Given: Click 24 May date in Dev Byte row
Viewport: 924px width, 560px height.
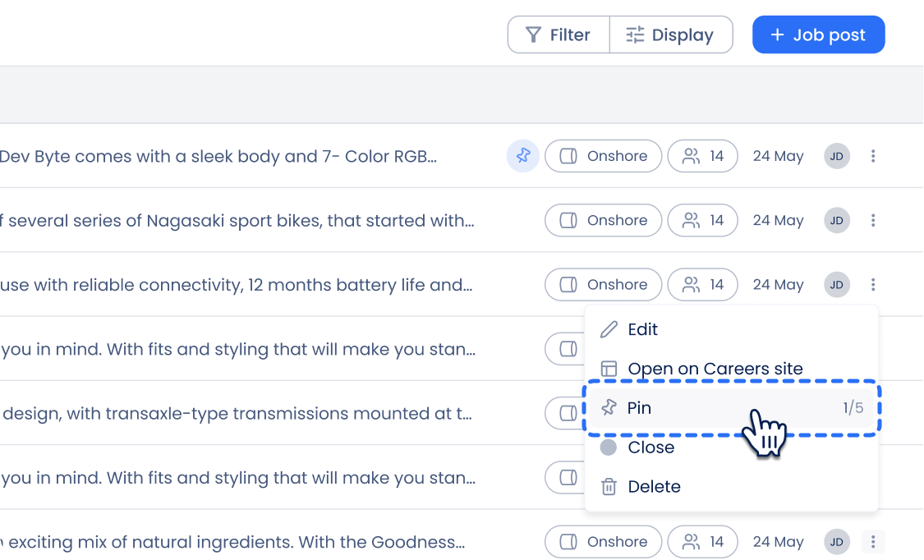Looking at the screenshot, I should pyautogui.click(x=778, y=156).
